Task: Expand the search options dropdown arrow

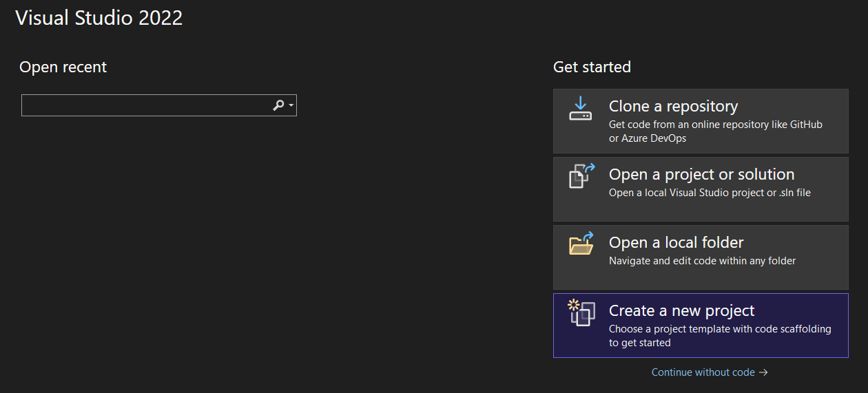Action: [291, 106]
